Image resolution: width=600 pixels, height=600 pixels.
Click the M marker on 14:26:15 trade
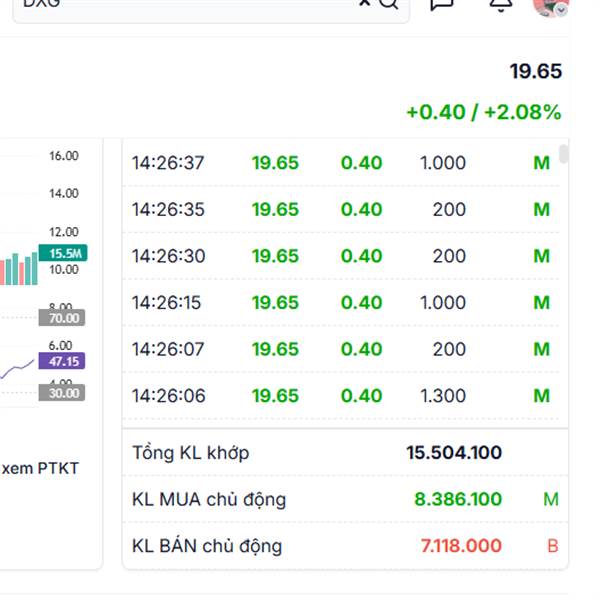542,303
